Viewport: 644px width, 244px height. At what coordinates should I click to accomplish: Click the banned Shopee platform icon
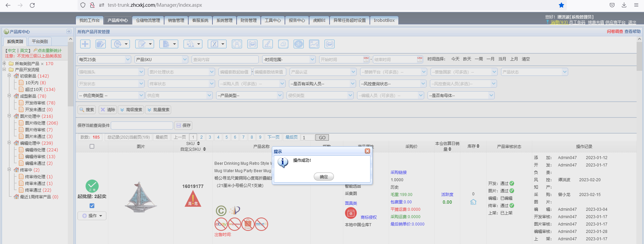click(248, 224)
